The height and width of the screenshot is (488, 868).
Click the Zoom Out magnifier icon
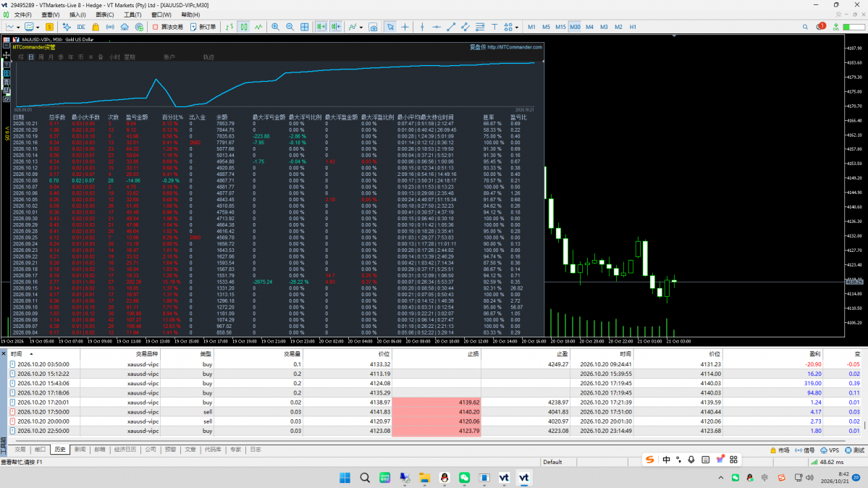[x=290, y=27]
